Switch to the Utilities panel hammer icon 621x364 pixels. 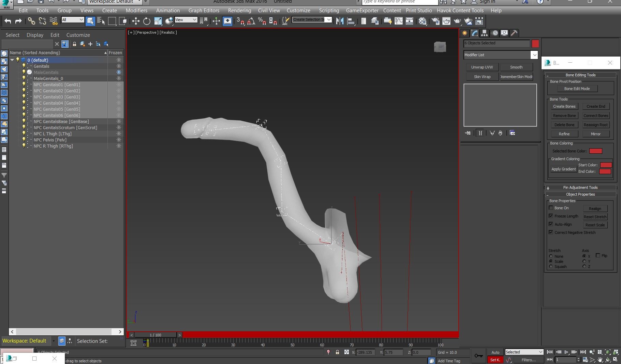[514, 33]
